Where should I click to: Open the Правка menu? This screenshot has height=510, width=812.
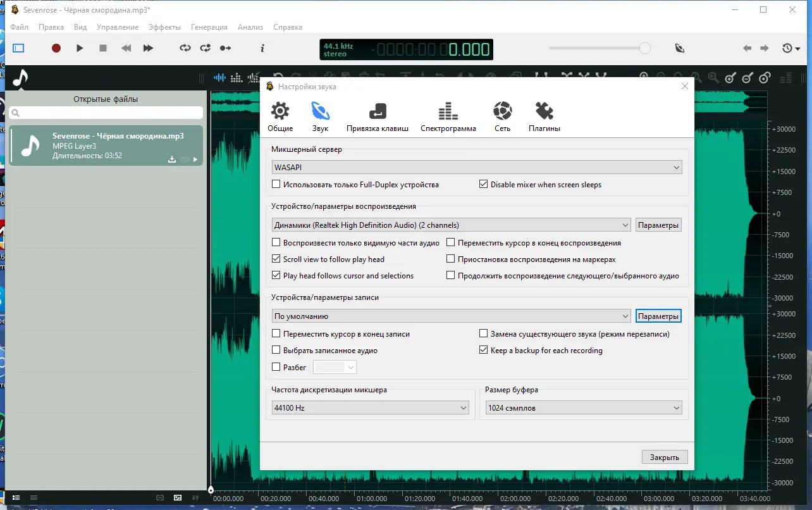pyautogui.click(x=51, y=27)
